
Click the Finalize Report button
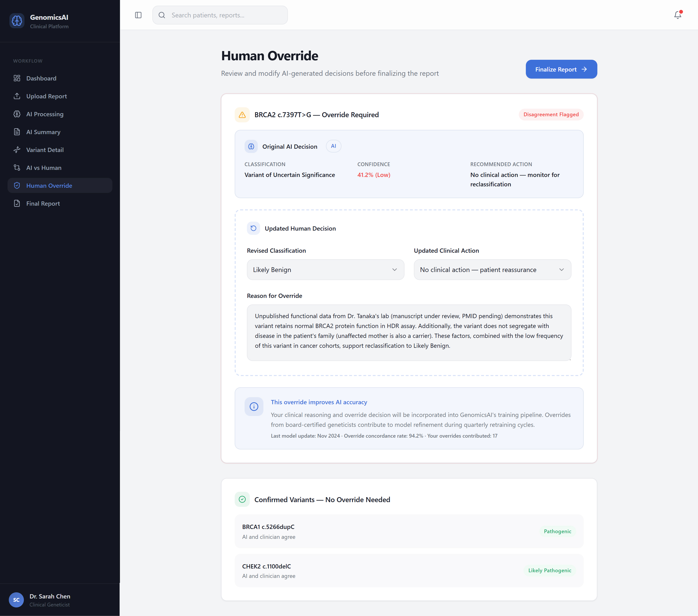[x=561, y=69]
